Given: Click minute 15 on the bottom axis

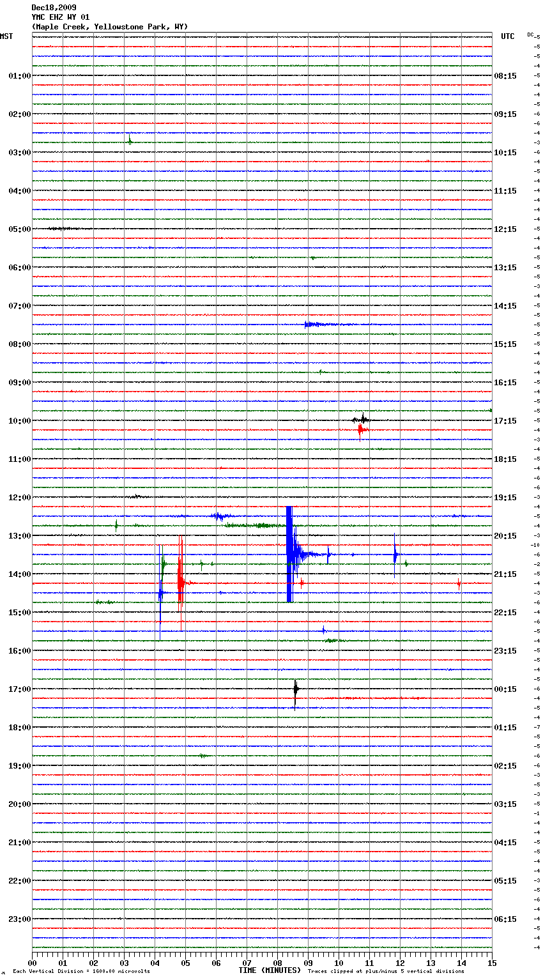Looking at the screenshot, I should point(492,963).
